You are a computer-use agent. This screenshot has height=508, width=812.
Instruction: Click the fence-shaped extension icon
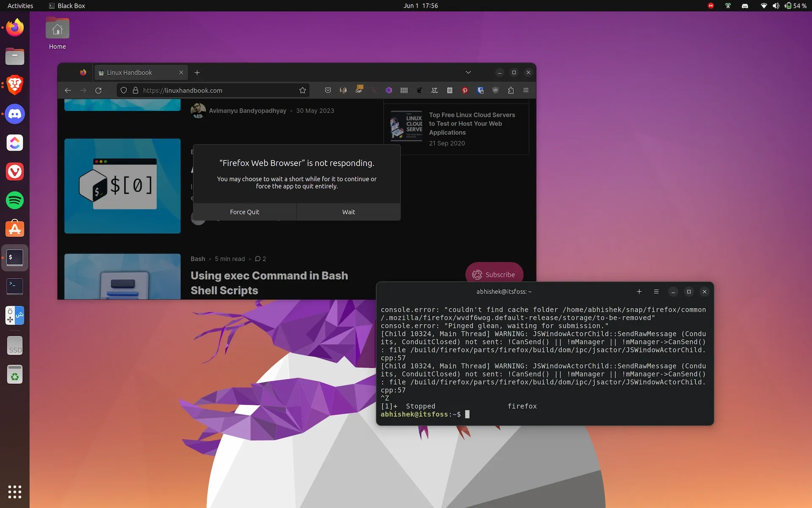click(x=404, y=90)
